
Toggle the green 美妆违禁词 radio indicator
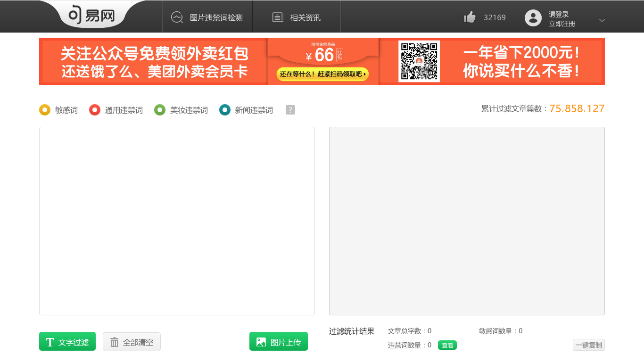[x=160, y=110]
